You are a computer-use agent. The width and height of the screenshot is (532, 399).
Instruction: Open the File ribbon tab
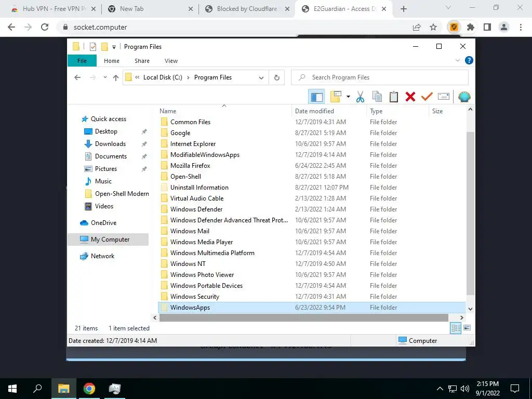(x=82, y=61)
